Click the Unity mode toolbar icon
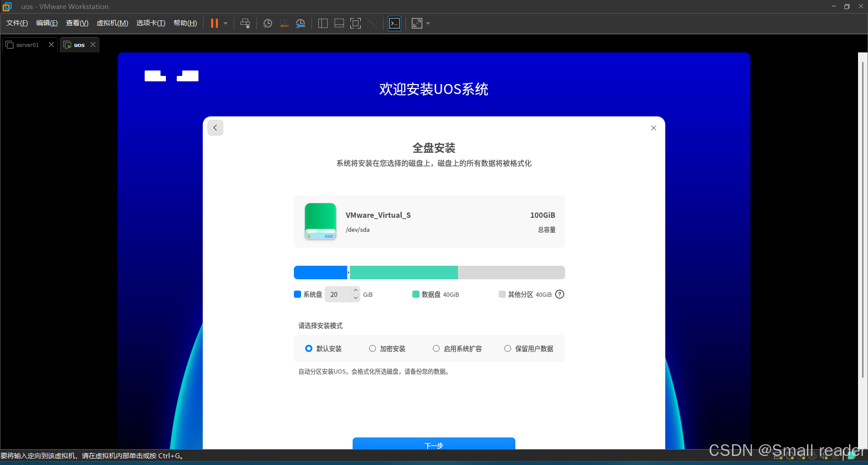The height and width of the screenshot is (465, 868). (372, 23)
